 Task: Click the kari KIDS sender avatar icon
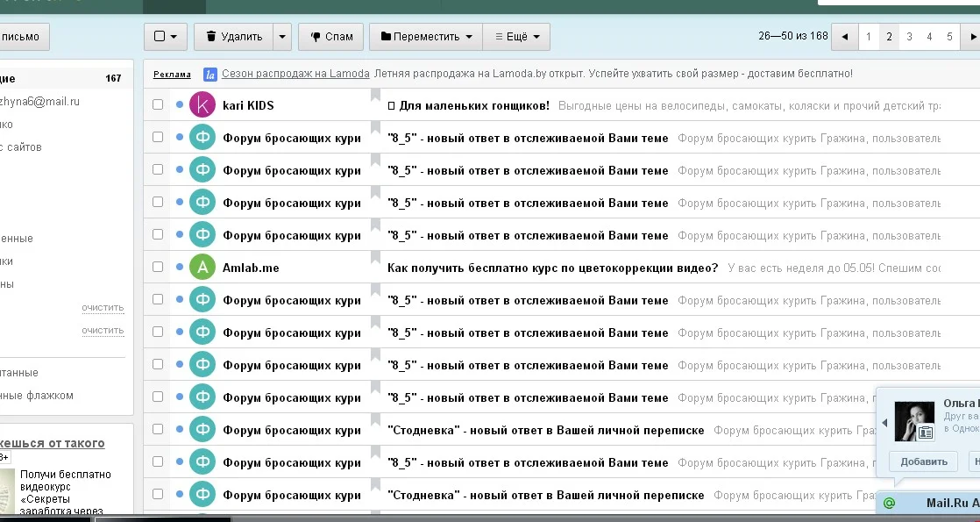click(202, 104)
